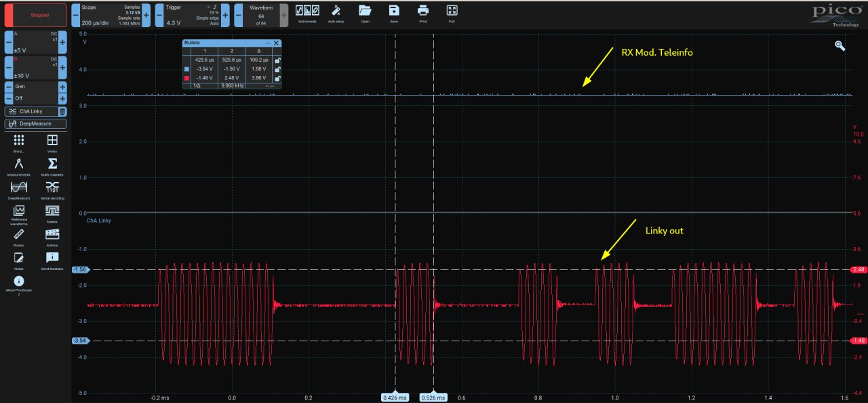Screen dimensions: 868x403
Task: Click the zoom magnifier on graph
Action: pyautogui.click(x=840, y=45)
